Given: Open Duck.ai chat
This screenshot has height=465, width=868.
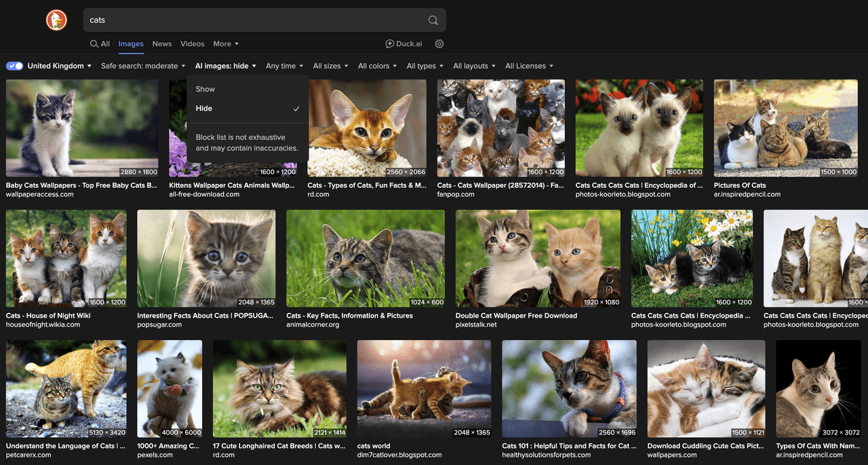Looking at the screenshot, I should pos(403,43).
